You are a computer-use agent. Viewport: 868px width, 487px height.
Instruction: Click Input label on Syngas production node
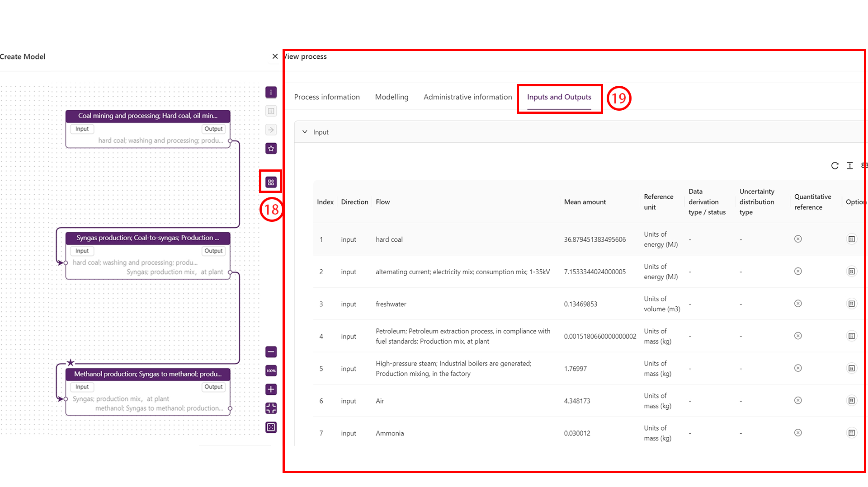(82, 251)
